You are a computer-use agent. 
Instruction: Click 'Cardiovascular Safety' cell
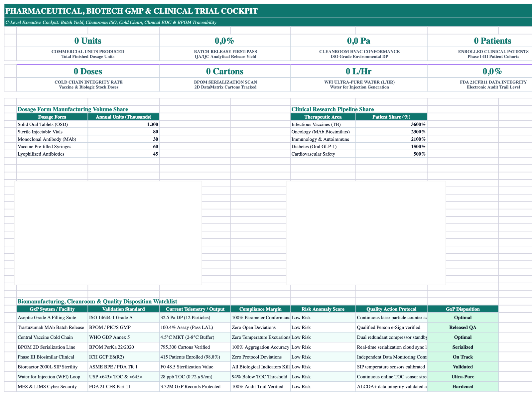coord(323,154)
